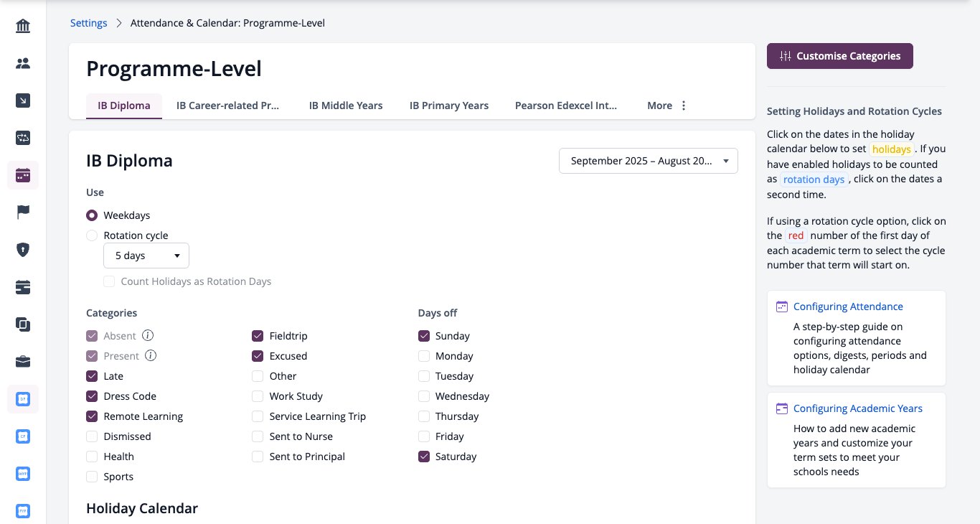Switch to the IB Middle Years tab
Viewport: 980px width, 524px height.
click(x=346, y=106)
